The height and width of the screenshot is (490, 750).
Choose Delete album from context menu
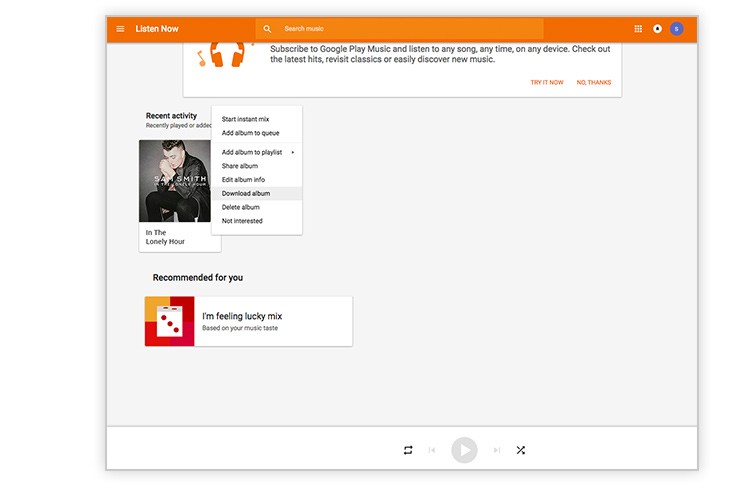pos(241,207)
